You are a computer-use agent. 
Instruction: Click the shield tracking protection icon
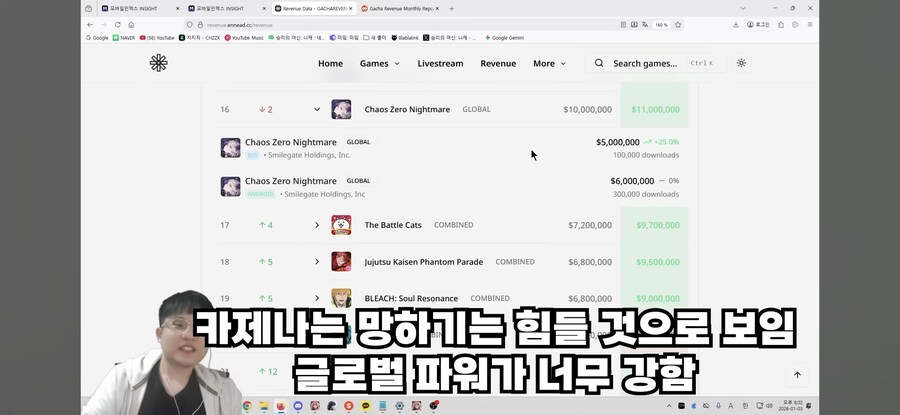coord(190,25)
